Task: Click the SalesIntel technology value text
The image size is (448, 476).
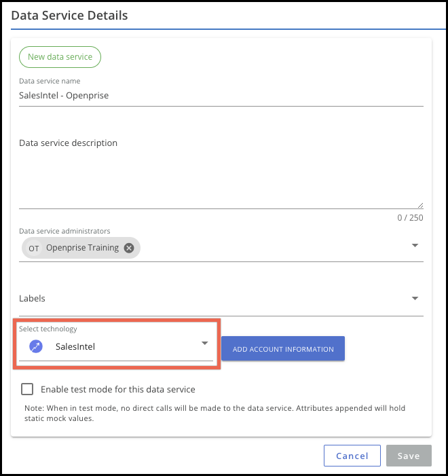Action: (75, 347)
